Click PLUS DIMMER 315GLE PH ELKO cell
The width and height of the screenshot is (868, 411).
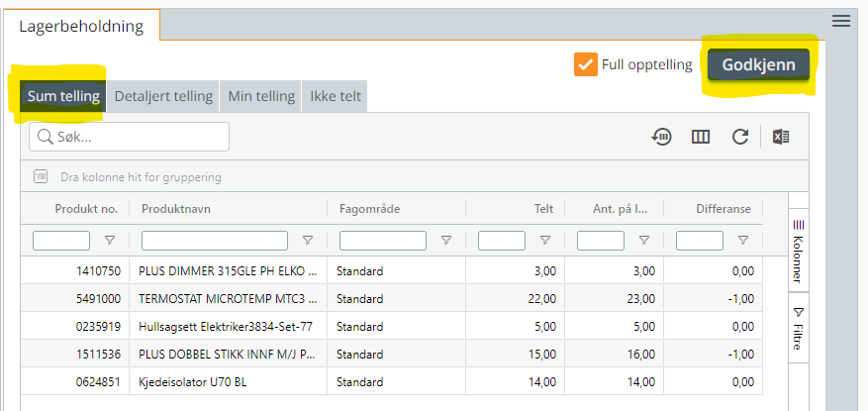pyautogui.click(x=228, y=271)
